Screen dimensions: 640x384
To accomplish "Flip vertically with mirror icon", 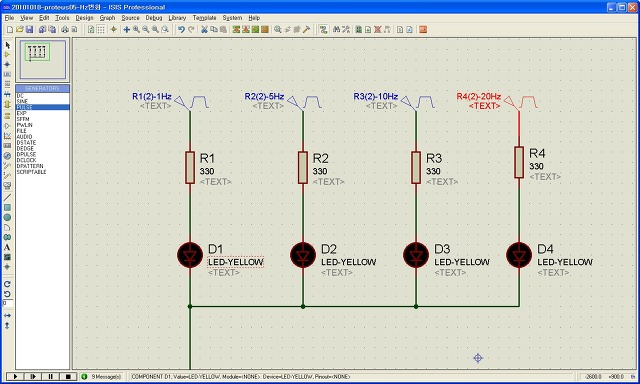I will click(x=7, y=326).
